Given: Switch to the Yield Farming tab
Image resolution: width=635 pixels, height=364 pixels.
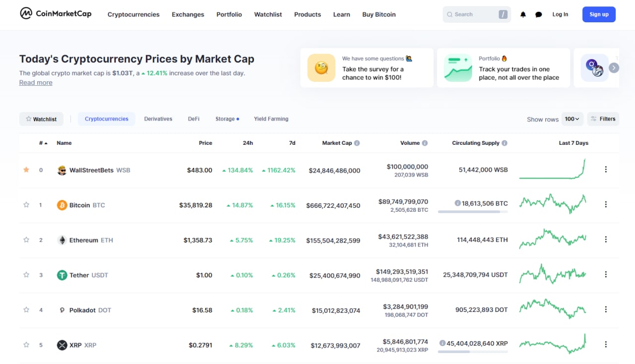Looking at the screenshot, I should pos(271,119).
